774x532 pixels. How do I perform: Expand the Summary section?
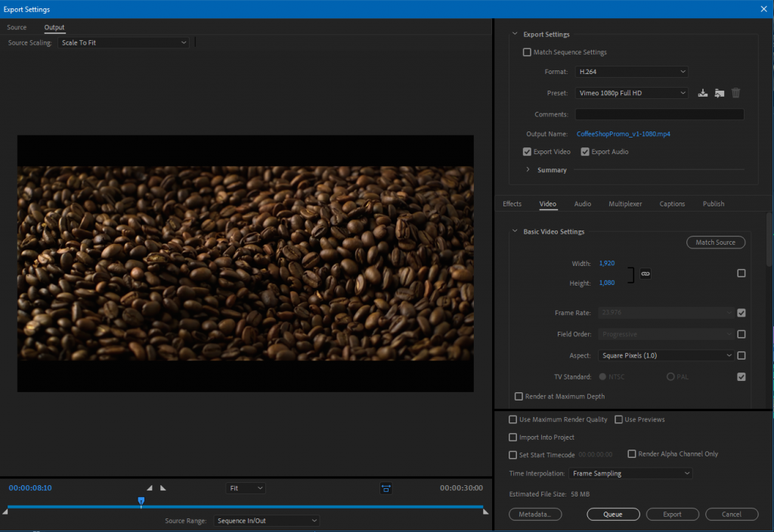[528, 170]
